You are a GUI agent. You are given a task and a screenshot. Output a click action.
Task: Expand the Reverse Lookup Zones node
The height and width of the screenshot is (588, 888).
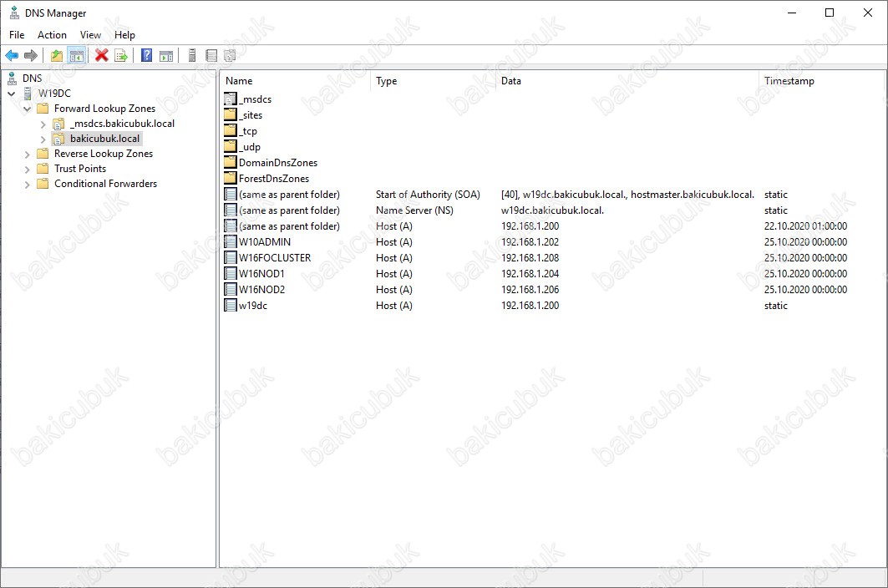click(28, 155)
